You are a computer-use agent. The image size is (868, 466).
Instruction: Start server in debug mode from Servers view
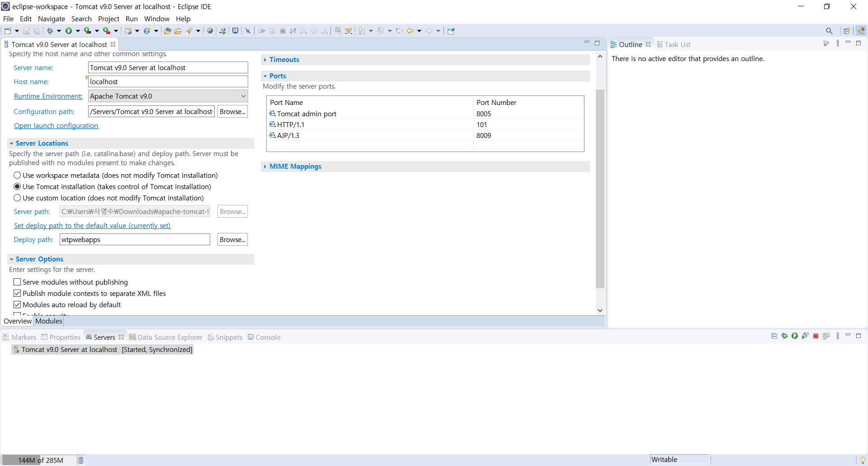(784, 336)
